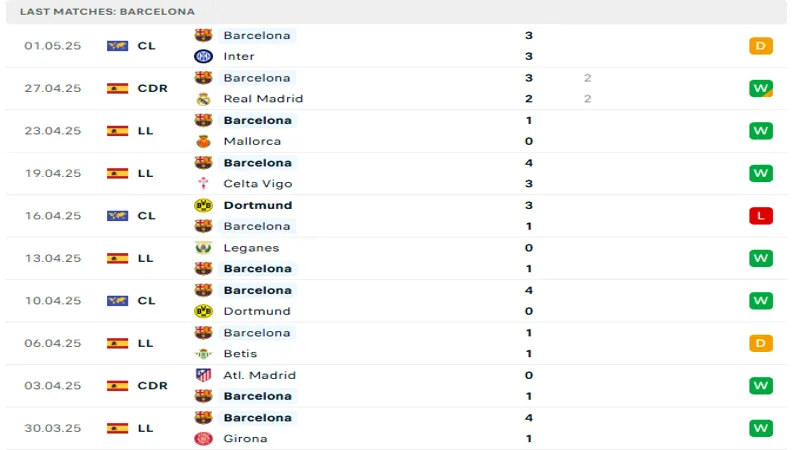Viewport: 800px width, 450px height.
Task: Click the win badge for 30.03.25
Action: tap(761, 428)
